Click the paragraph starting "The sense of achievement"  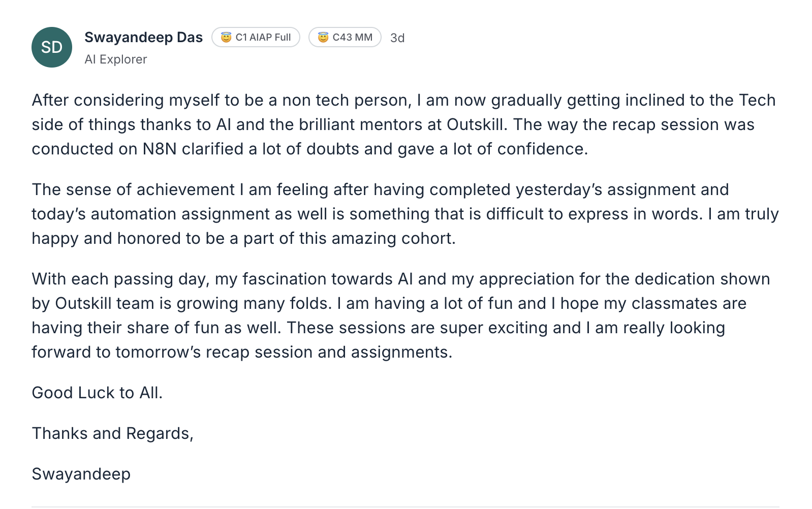(405, 214)
